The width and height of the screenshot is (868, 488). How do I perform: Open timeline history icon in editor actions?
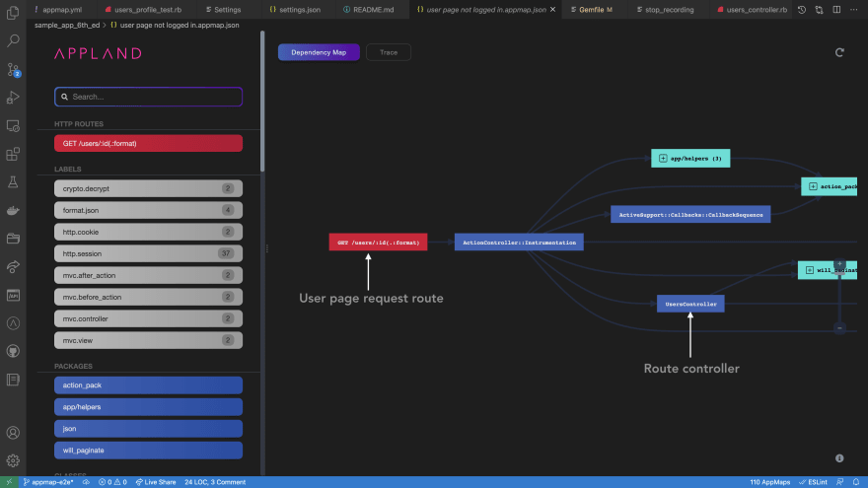pos(802,10)
